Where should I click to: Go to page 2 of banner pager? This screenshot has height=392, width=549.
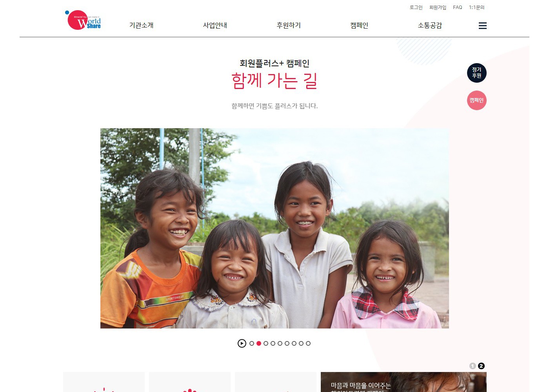pos(481,366)
